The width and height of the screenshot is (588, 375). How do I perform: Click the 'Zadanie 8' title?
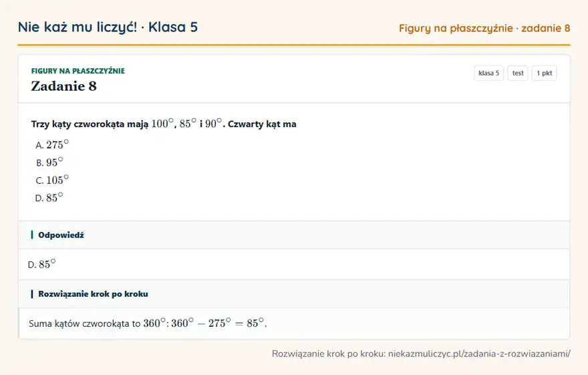(63, 86)
